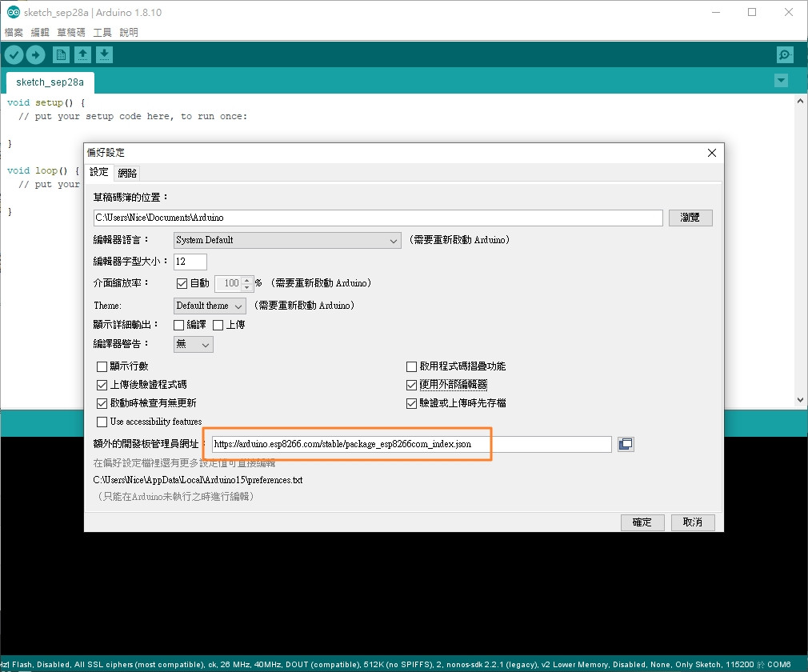
Task: Select the sketch_sep28a editor tab
Action: click(50, 82)
